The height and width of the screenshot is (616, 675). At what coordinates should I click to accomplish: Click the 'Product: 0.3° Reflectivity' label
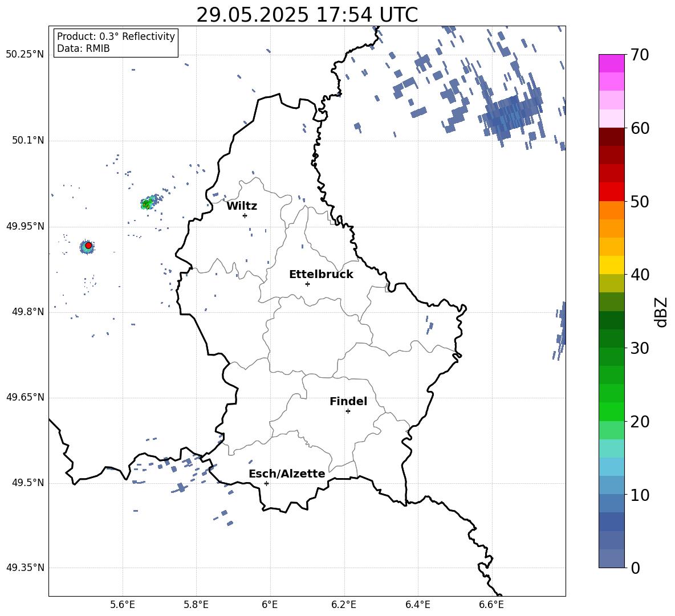tap(116, 36)
